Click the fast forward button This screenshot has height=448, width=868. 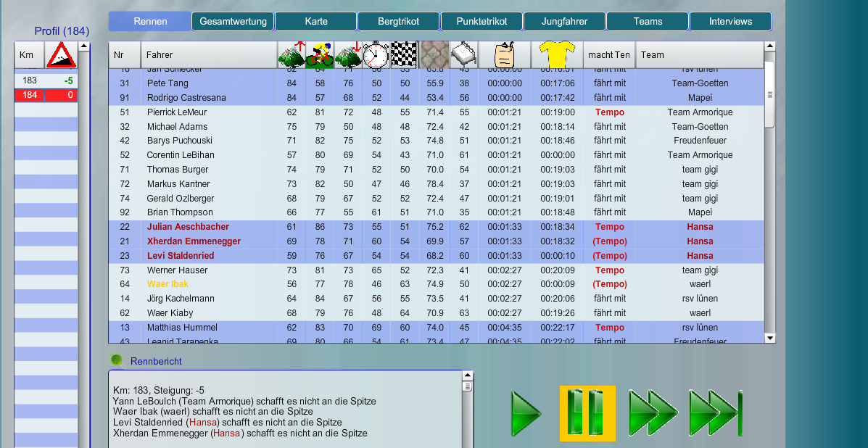click(x=651, y=413)
